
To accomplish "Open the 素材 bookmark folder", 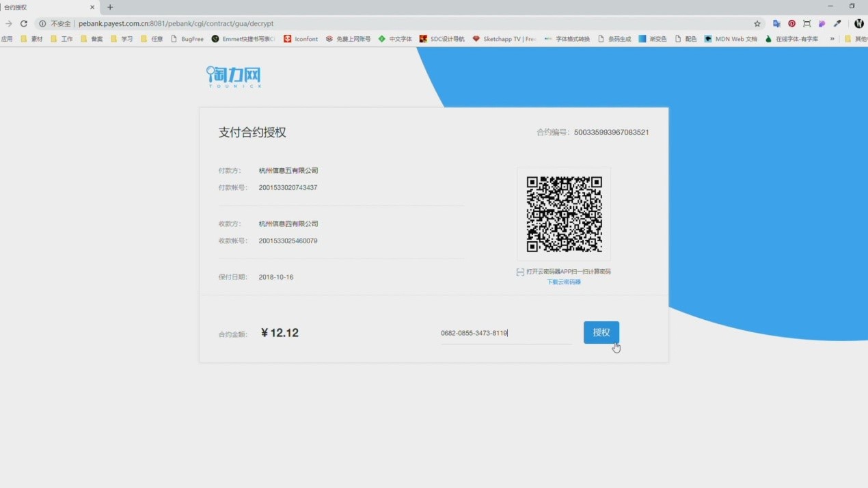I will pyautogui.click(x=31, y=39).
